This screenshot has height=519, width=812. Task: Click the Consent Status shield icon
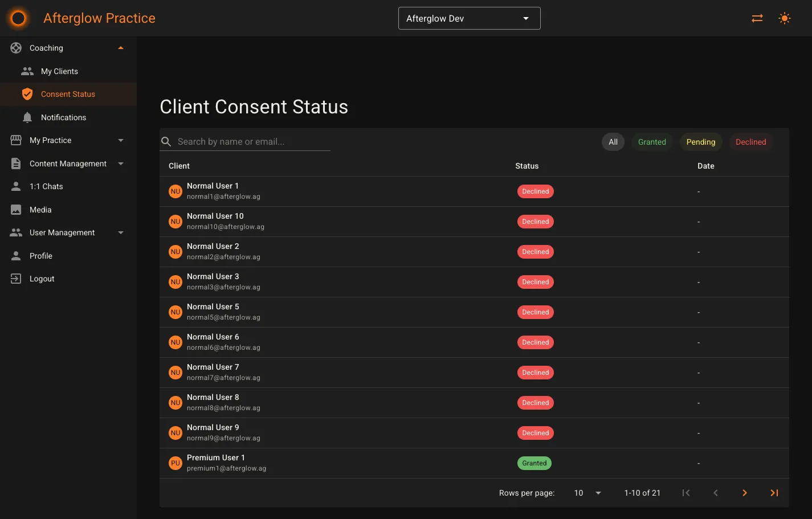pos(27,93)
